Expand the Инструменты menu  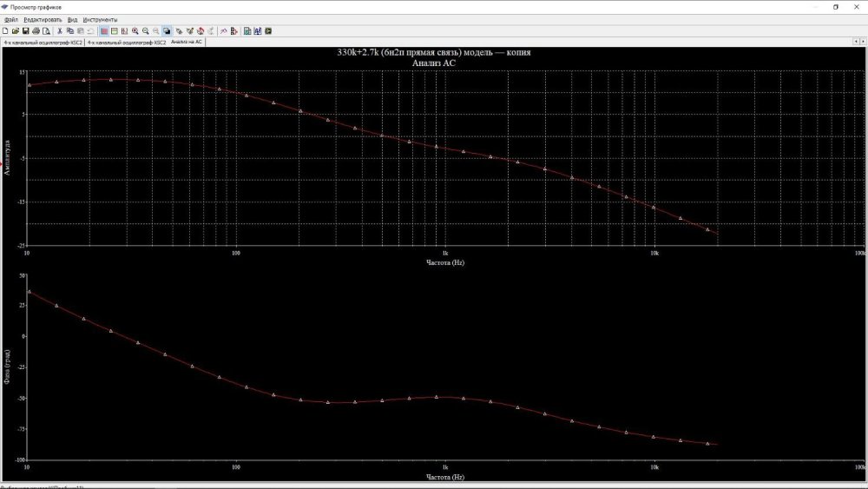click(x=100, y=18)
